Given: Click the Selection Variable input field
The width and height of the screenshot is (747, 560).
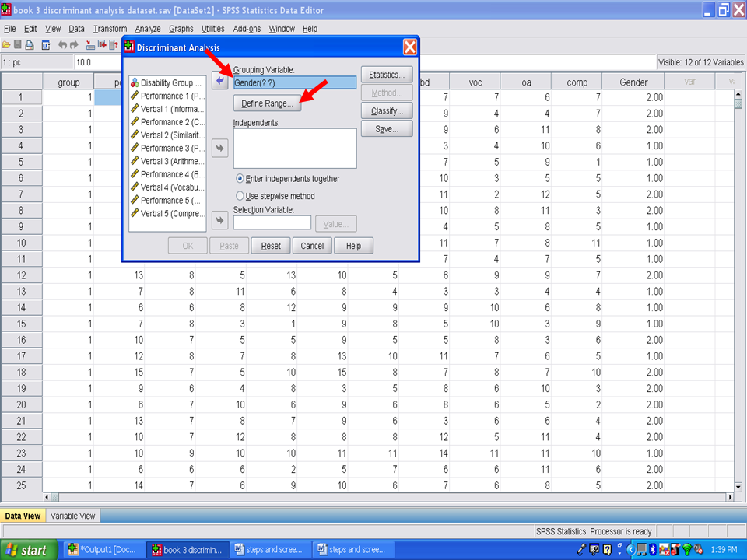Looking at the screenshot, I should [272, 223].
